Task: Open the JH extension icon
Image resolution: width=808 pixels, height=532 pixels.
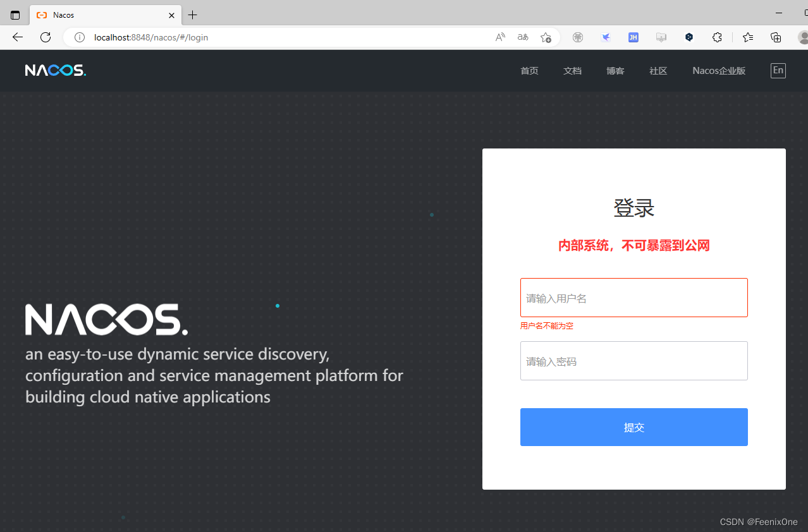Action: [633, 37]
